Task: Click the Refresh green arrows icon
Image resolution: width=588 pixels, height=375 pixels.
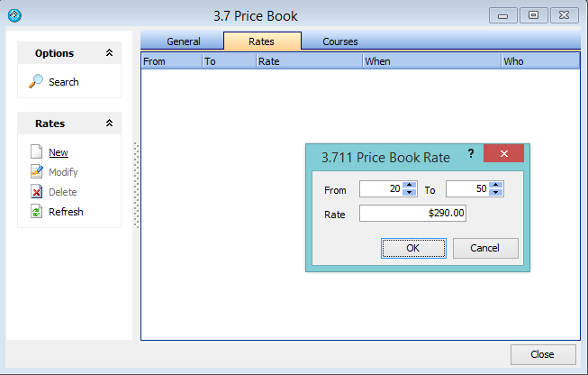Action: point(36,212)
